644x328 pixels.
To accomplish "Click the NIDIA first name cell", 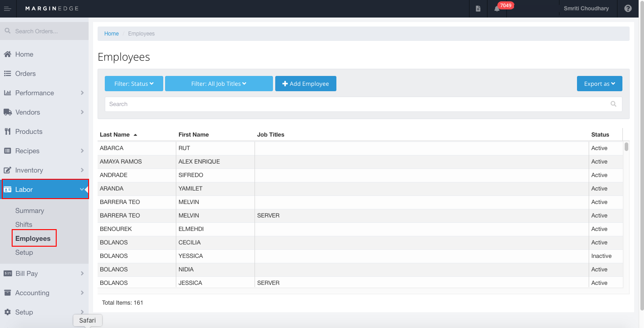I will pyautogui.click(x=215, y=270).
